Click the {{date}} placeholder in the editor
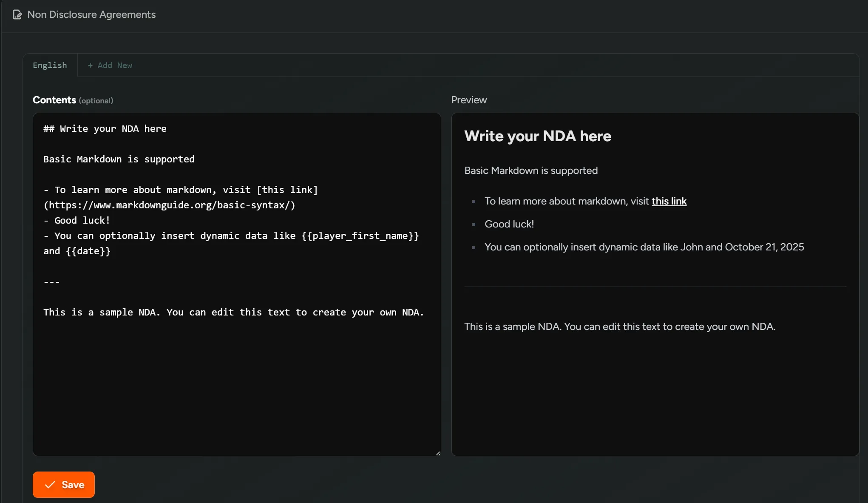The height and width of the screenshot is (503, 868). coord(88,251)
